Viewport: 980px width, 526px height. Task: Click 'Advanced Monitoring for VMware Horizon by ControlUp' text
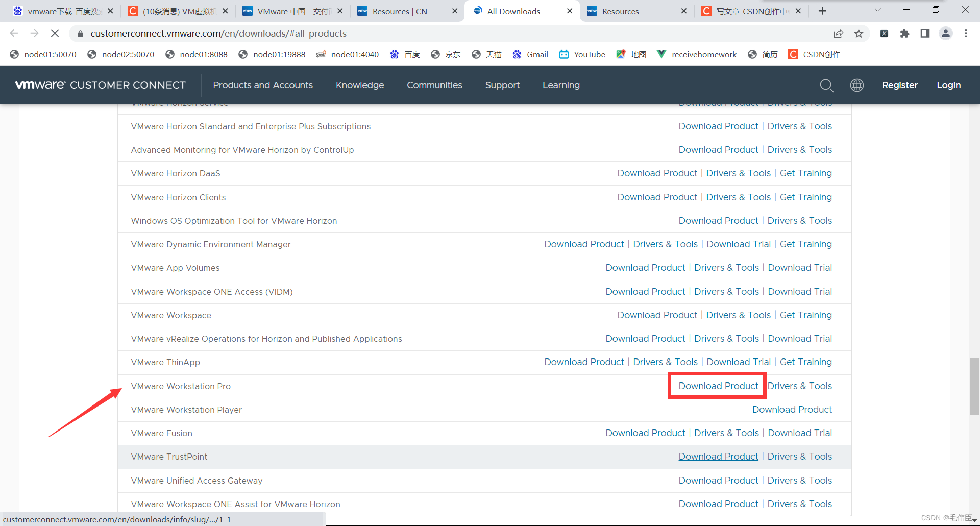click(x=242, y=150)
